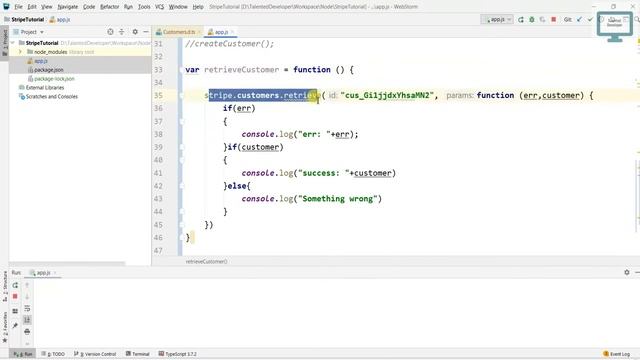Select package.json in Project tree
Viewport: 640px width, 360px height.
pos(48,70)
